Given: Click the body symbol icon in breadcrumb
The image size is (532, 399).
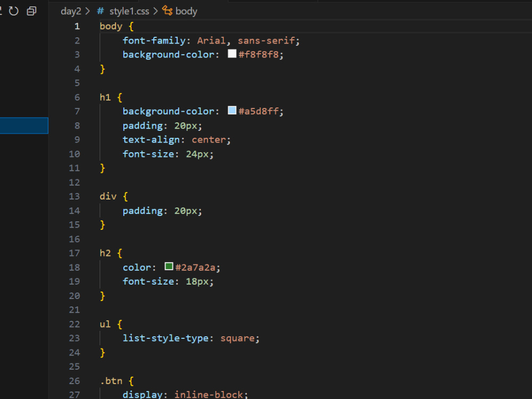Looking at the screenshot, I should pos(167,11).
